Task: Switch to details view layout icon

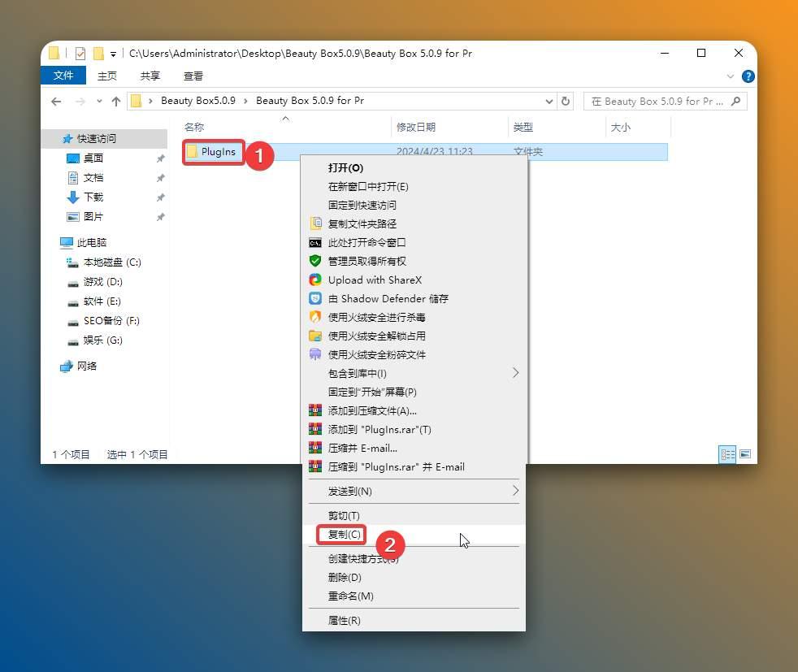Action: coord(727,454)
